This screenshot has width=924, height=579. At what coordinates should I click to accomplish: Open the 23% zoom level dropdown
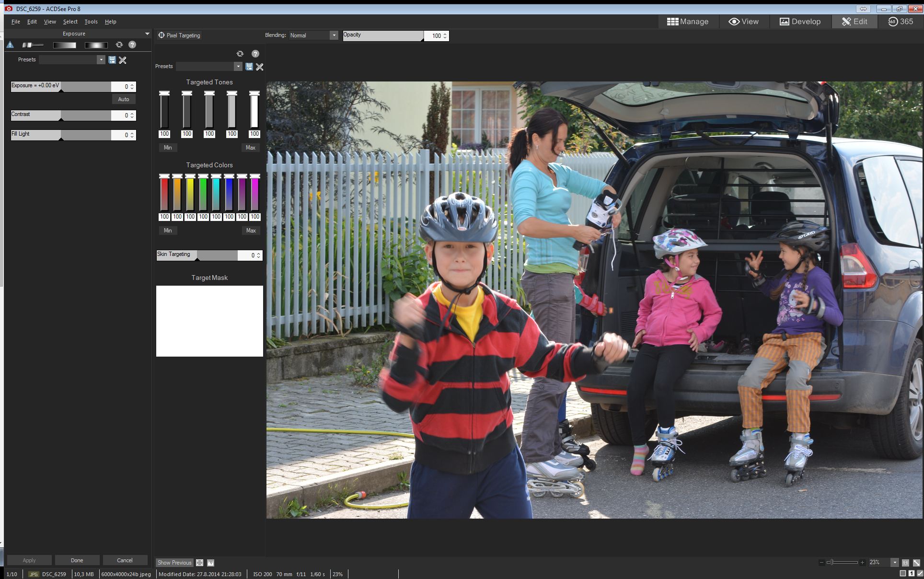pos(894,563)
